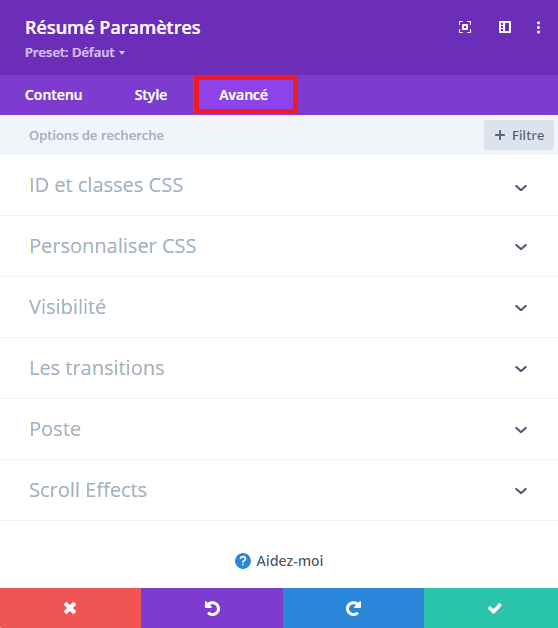Expand the Visibilité section

[x=279, y=307]
